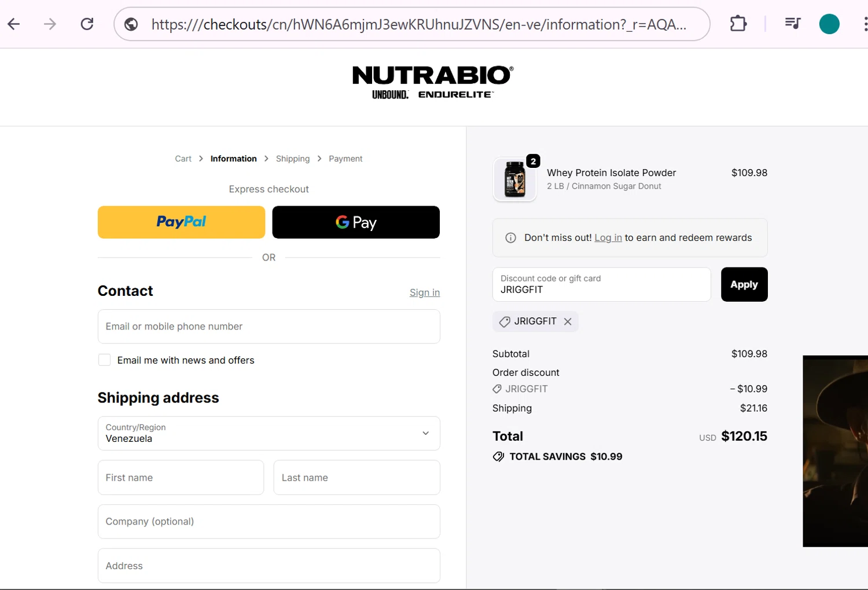Click the tag icon in the JRIGGFIT chip
This screenshot has height=590, width=868.
pos(505,322)
